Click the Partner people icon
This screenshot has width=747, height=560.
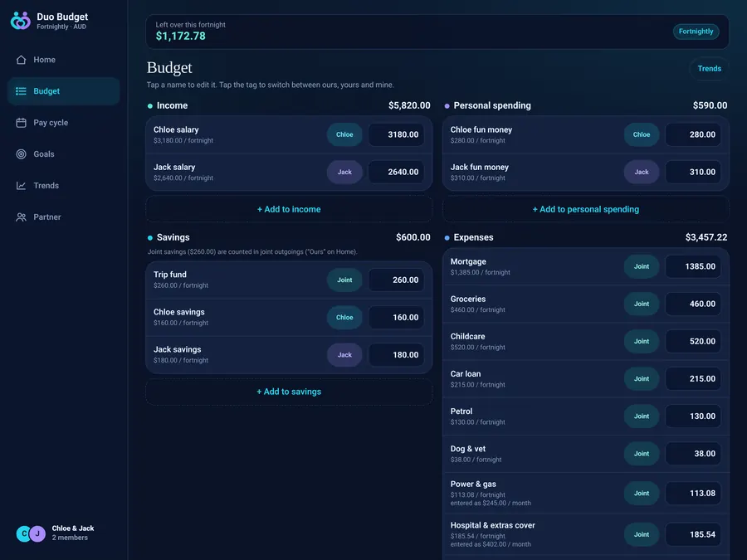(21, 217)
